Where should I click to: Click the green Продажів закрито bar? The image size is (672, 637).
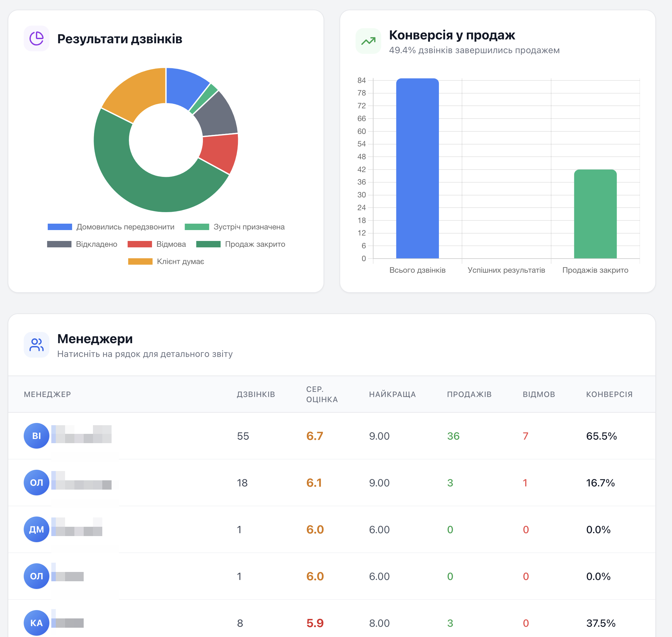pos(595,214)
